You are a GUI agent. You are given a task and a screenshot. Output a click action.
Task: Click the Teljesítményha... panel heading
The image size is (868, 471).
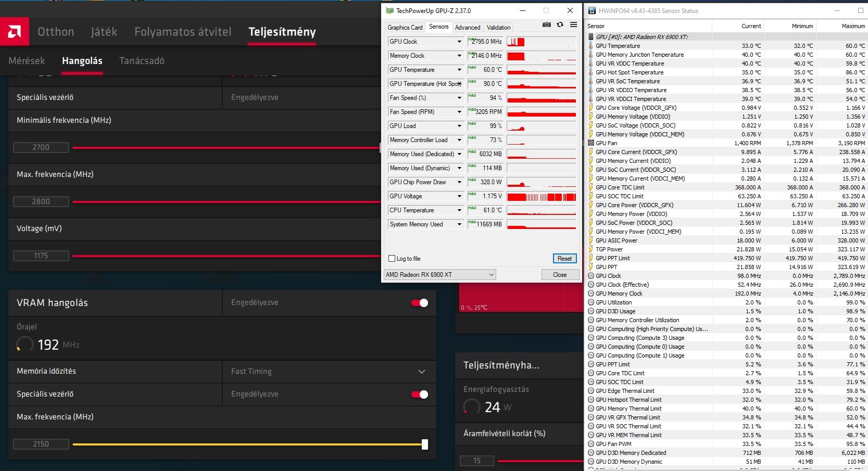tap(501, 365)
